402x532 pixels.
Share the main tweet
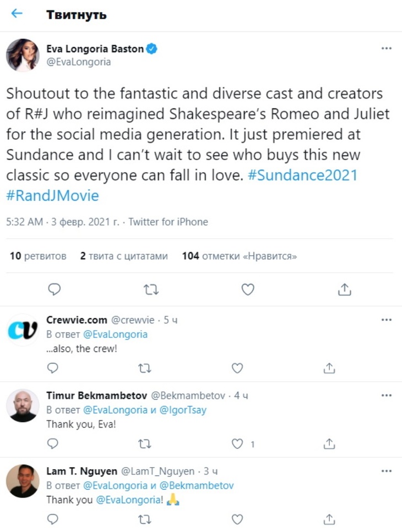pos(345,289)
